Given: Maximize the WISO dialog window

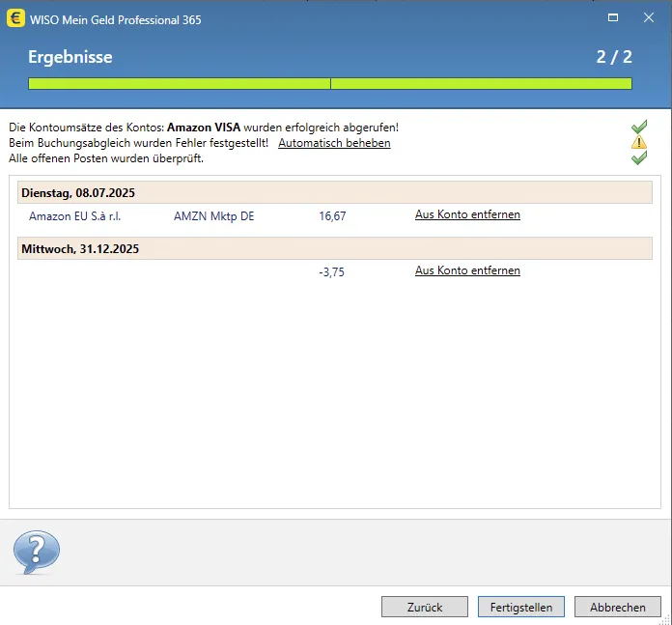Looking at the screenshot, I should click(613, 18).
